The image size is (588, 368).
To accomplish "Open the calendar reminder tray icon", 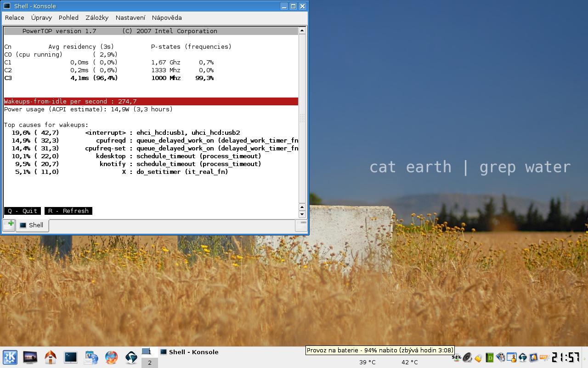I will tap(511, 357).
